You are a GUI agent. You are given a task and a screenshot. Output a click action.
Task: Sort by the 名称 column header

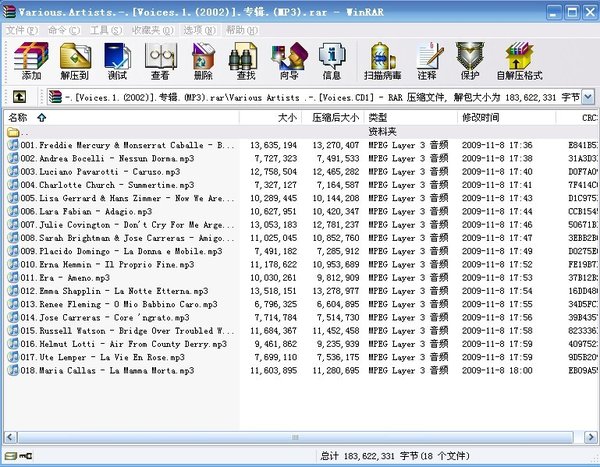pyautogui.click(x=122, y=118)
